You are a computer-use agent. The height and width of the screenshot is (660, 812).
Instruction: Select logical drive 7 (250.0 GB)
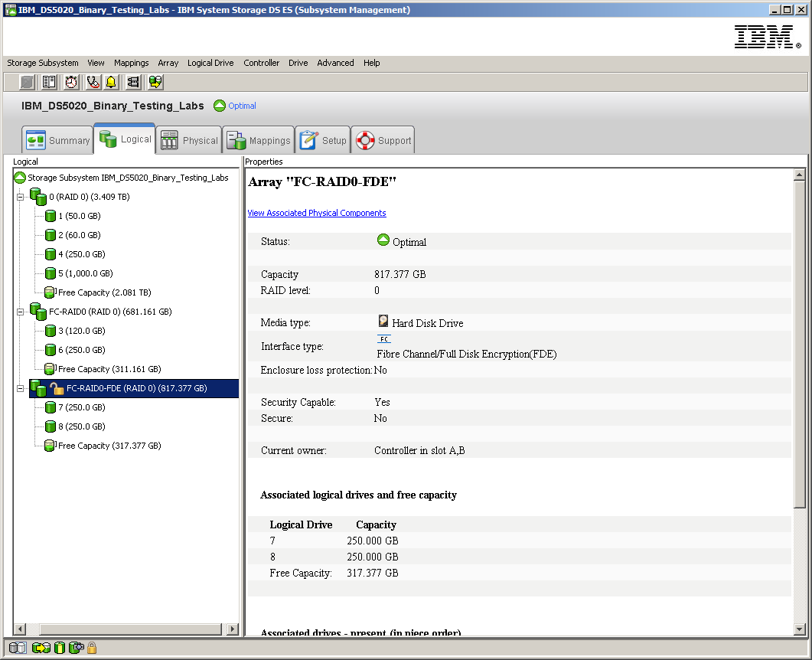[x=82, y=407]
